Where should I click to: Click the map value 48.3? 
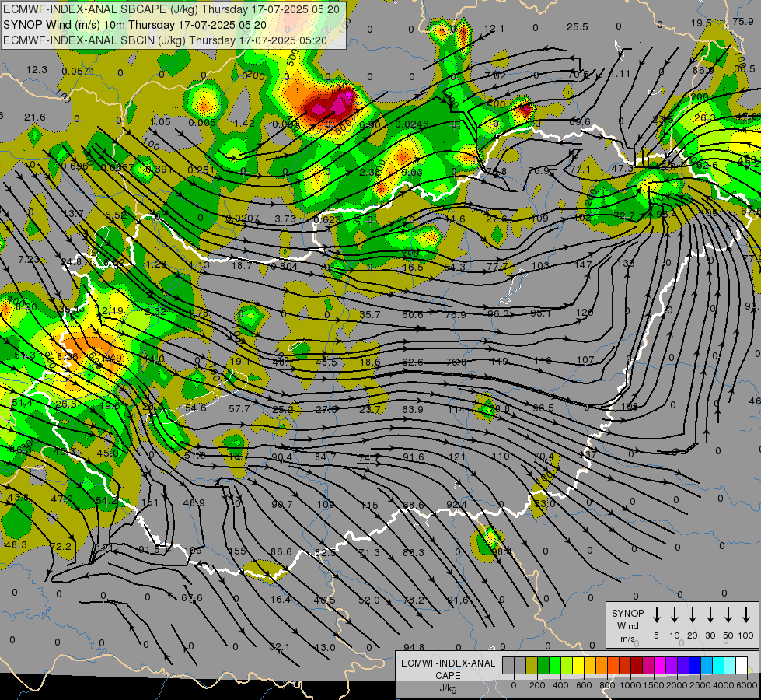click(x=16, y=545)
